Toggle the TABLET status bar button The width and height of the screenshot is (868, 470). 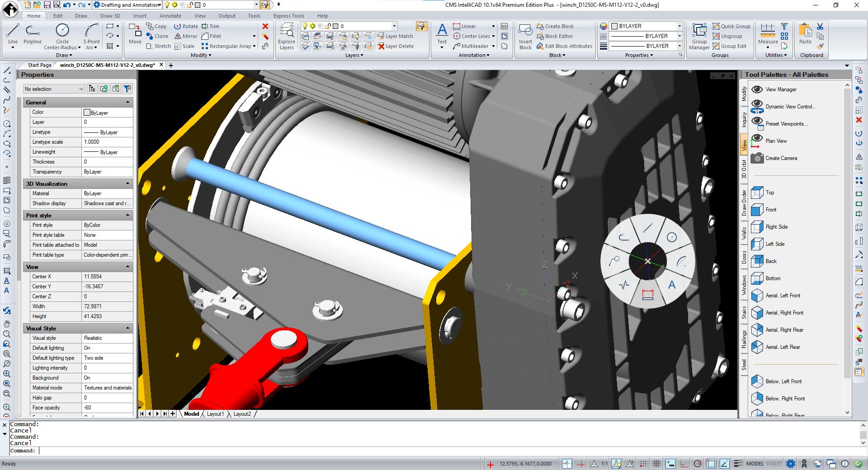point(774,464)
